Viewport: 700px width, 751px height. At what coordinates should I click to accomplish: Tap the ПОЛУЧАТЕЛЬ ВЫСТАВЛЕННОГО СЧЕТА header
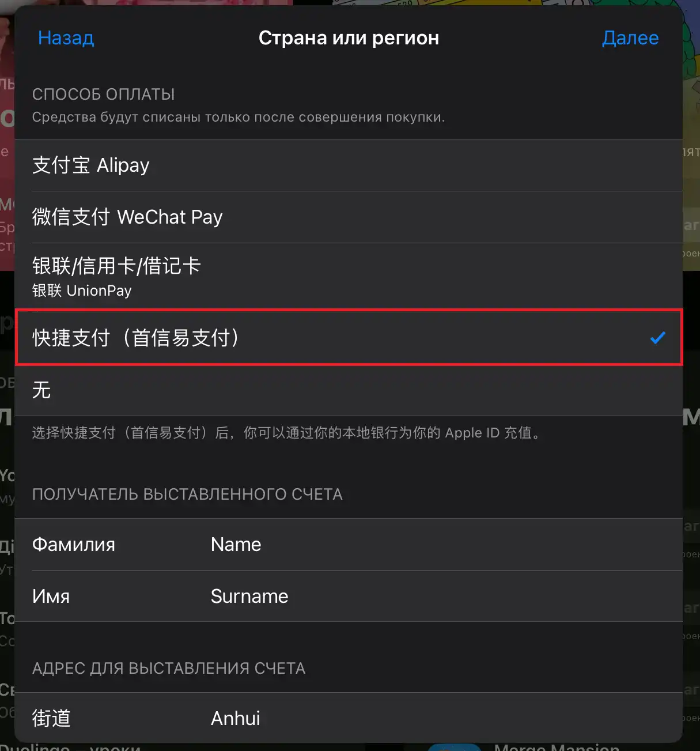click(x=187, y=495)
